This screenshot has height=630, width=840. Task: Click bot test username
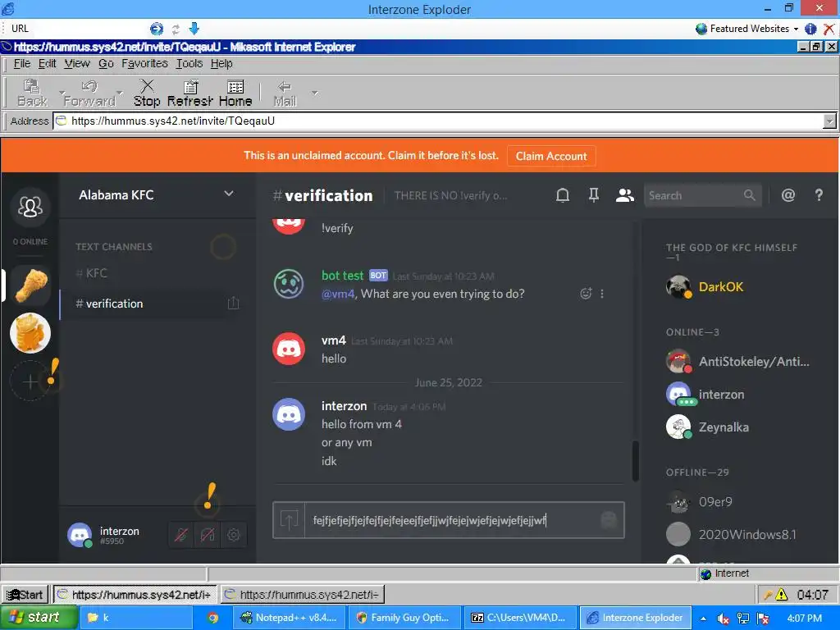342,276
